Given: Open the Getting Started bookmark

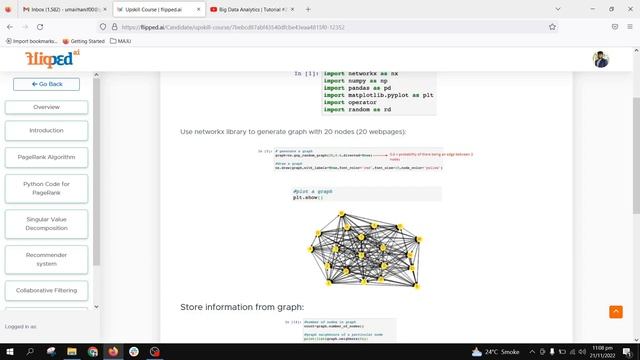Looking at the screenshot, I should click(x=84, y=41).
